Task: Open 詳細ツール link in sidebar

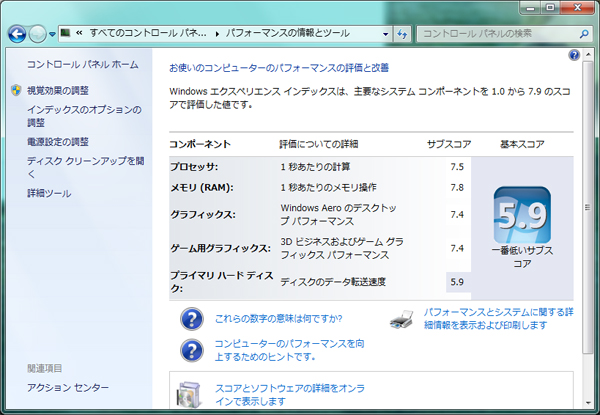Action: 49,194
